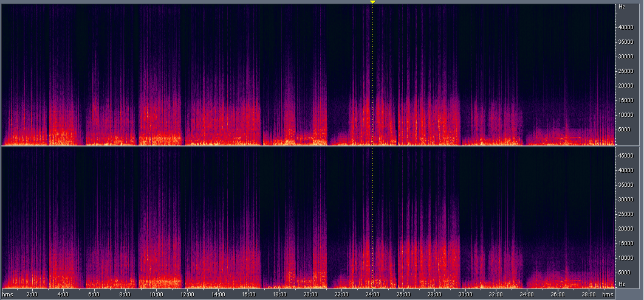Click the yellow playhead cursor marker triangle
This screenshot has width=644, height=300.
[x=372, y=2]
